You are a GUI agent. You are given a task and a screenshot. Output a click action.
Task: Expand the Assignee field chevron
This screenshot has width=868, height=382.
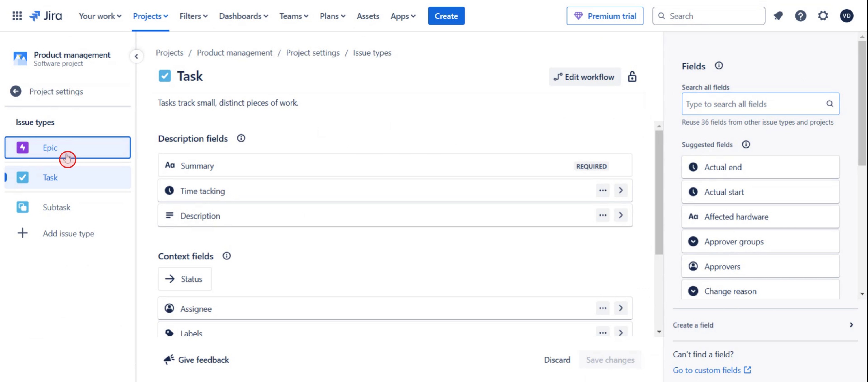point(620,308)
